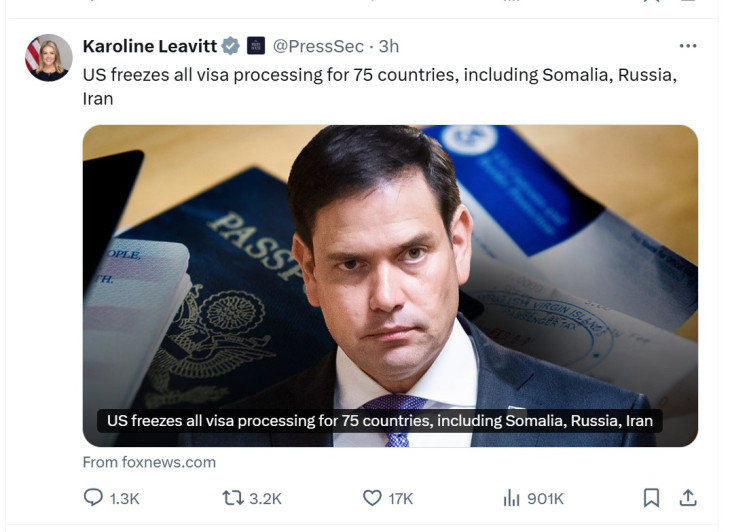The width and height of the screenshot is (730, 532).
Task: Click the 1.3K replies count
Action: 125,498
